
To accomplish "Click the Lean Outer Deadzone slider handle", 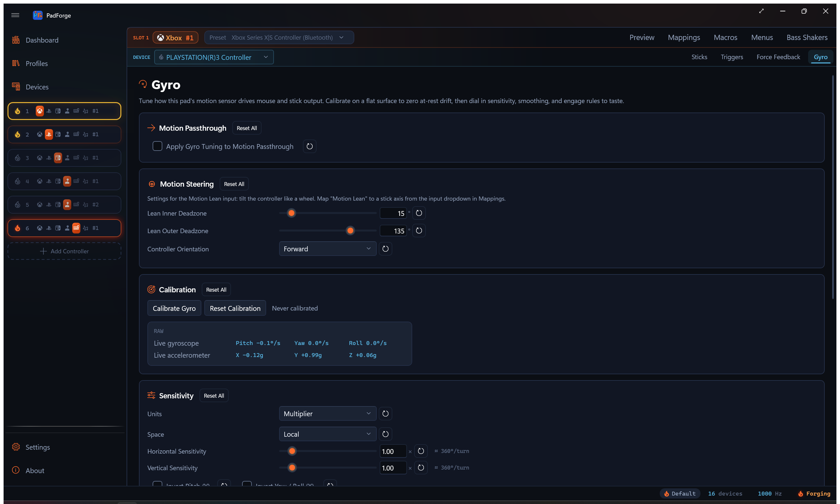I will (350, 231).
